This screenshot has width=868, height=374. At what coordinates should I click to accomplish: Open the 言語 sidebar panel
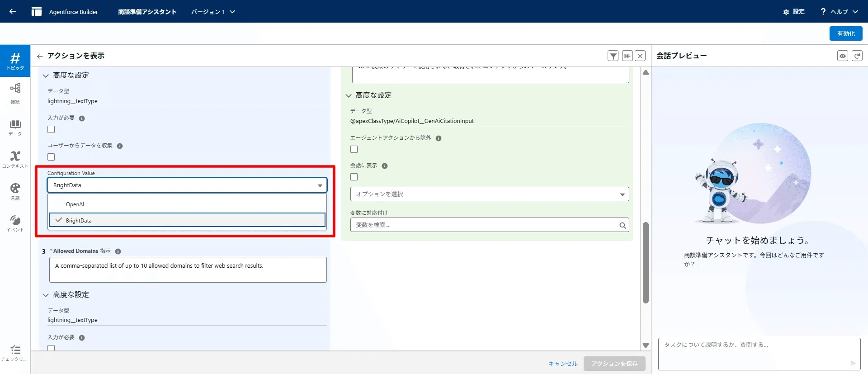coord(15,192)
